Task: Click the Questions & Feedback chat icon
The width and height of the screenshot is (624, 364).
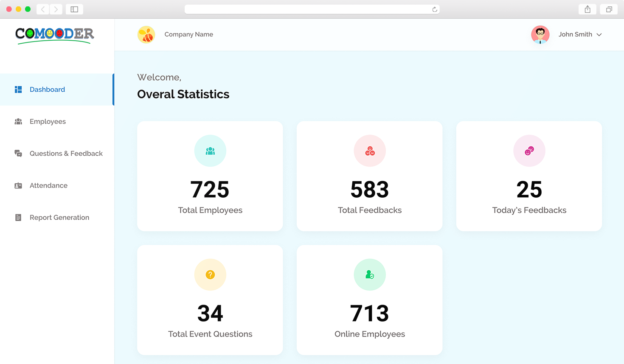Action: [18, 154]
